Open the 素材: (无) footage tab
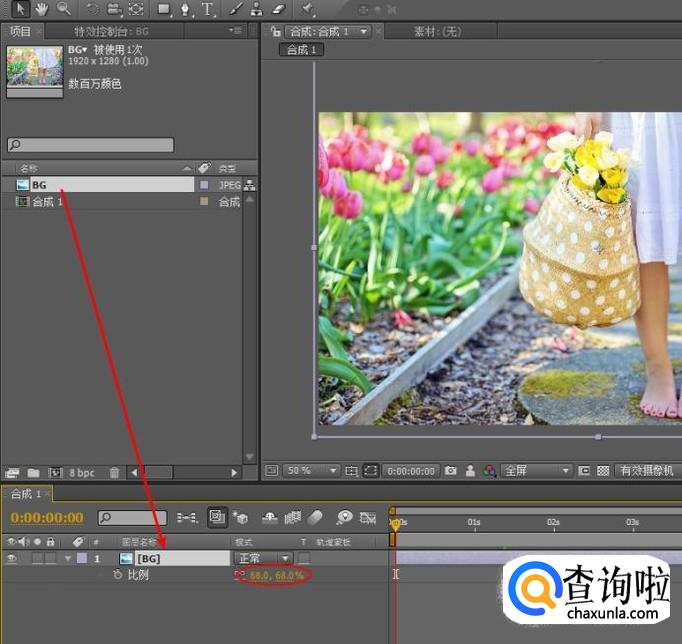 point(438,31)
